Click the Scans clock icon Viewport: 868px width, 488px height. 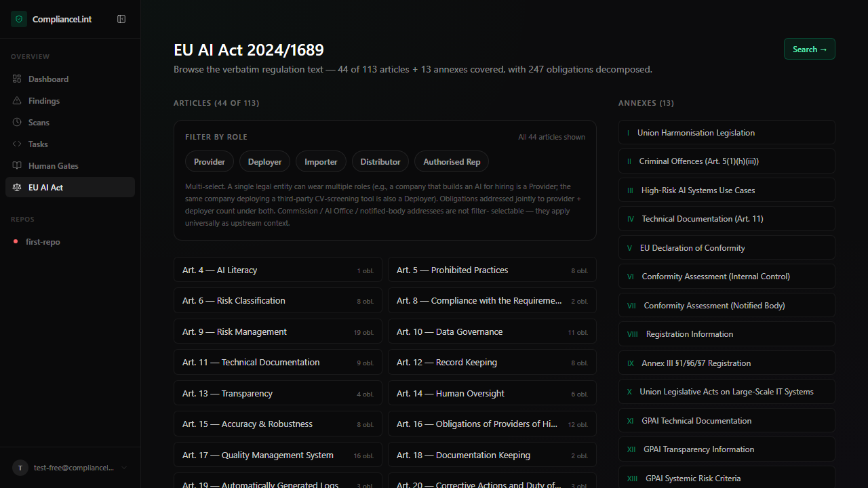[17, 123]
